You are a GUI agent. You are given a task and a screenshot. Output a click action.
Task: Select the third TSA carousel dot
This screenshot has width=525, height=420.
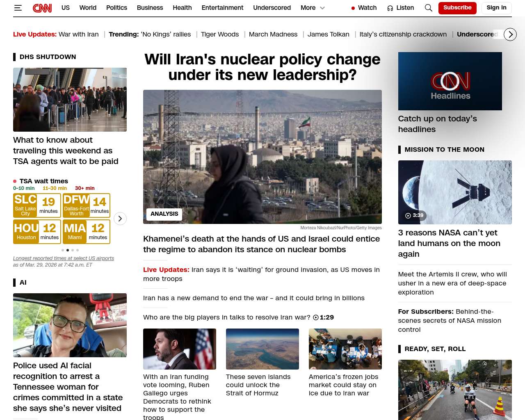pyautogui.click(x=73, y=250)
